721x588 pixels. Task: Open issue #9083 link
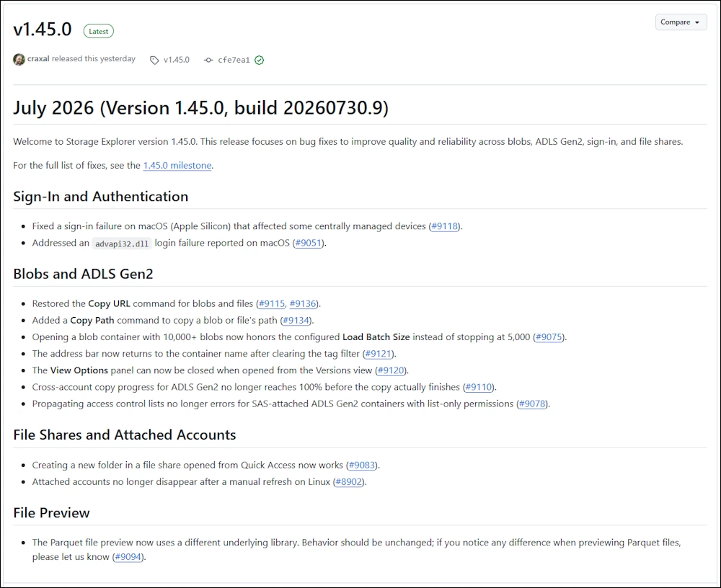[362, 465]
